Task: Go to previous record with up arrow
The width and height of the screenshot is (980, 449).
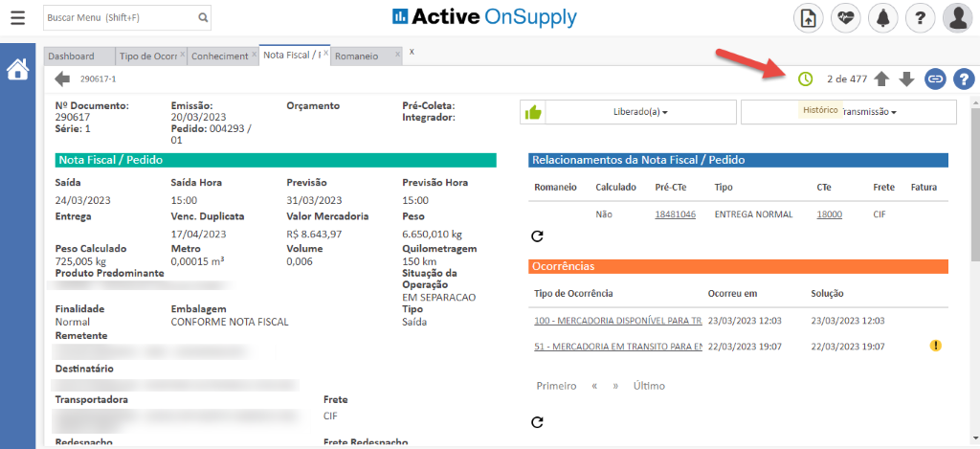Action: 882,79
